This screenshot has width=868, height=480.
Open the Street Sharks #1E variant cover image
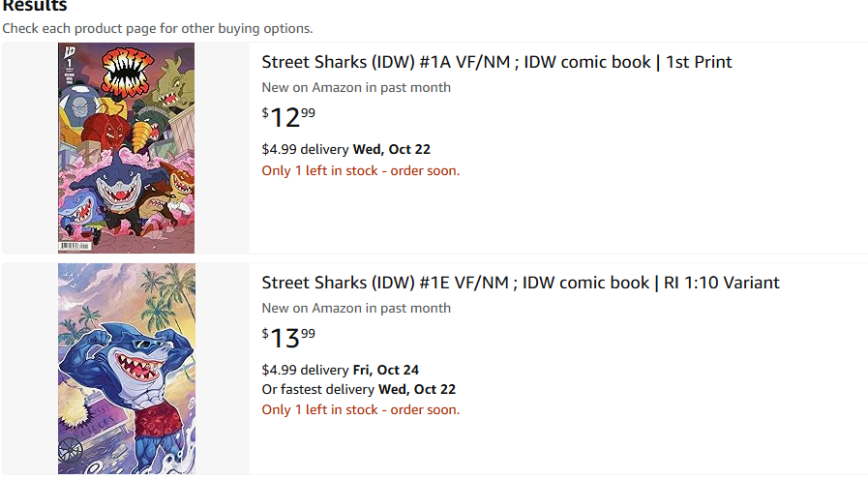click(126, 369)
